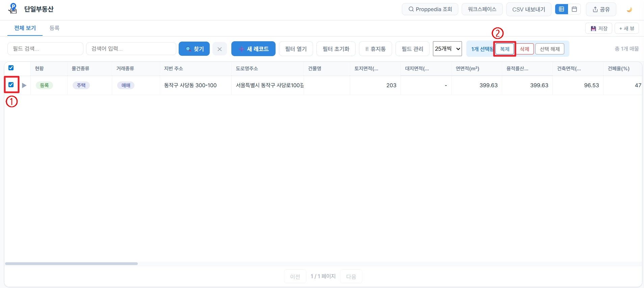Click the horizontal table scrollbar
The height and width of the screenshot is (288, 644).
(71, 264)
